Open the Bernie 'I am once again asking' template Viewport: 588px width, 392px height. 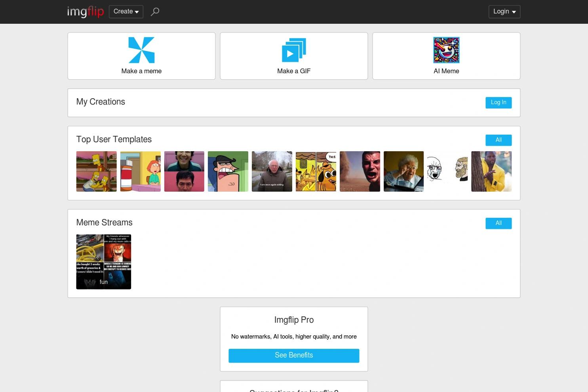pyautogui.click(x=272, y=171)
